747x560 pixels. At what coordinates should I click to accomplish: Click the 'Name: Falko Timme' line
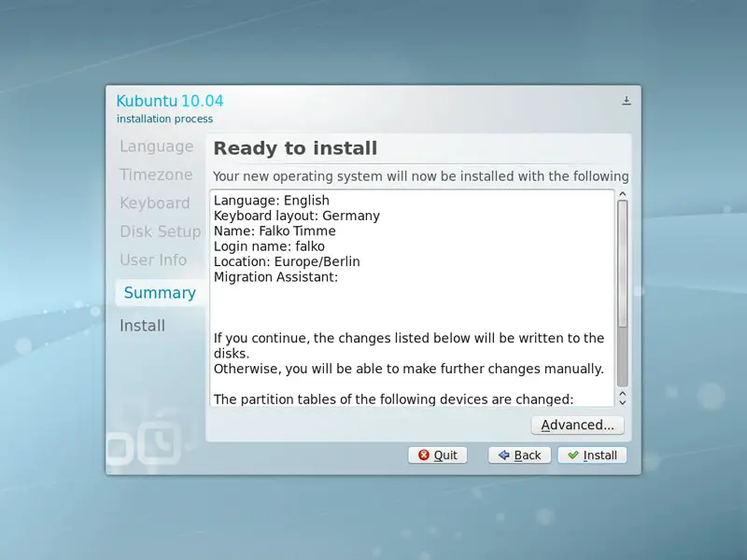pyautogui.click(x=275, y=231)
